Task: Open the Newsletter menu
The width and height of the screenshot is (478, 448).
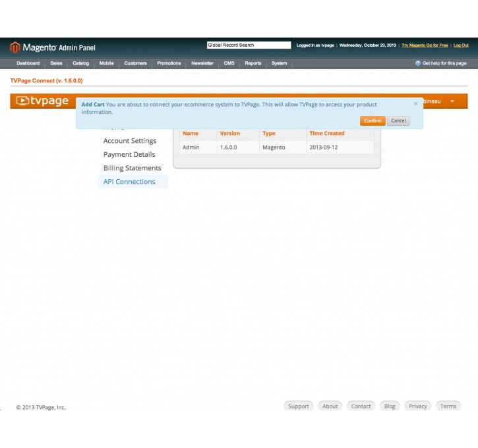Action: tap(202, 63)
